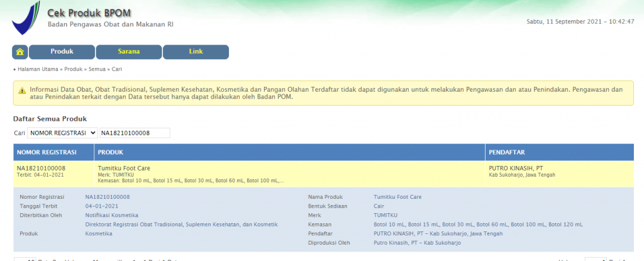
Task: Click 'Kab Sukoharjo, Jawa Tengah' under registrant
Action: pyautogui.click(x=521, y=175)
